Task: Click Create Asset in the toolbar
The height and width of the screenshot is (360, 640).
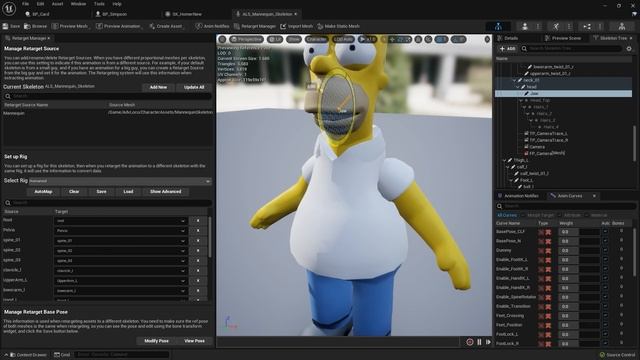Action: point(166,26)
